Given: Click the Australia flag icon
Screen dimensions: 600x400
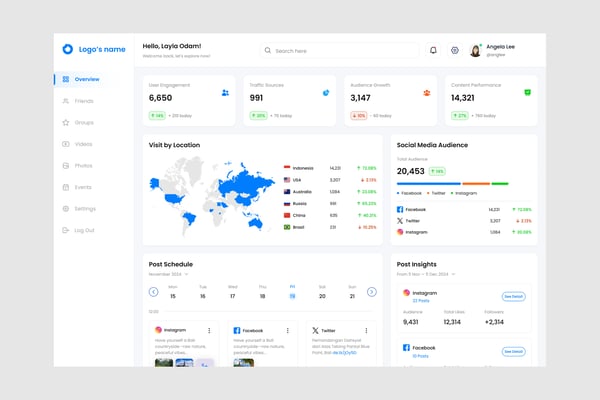Looking at the screenshot, I should pyautogui.click(x=287, y=191).
